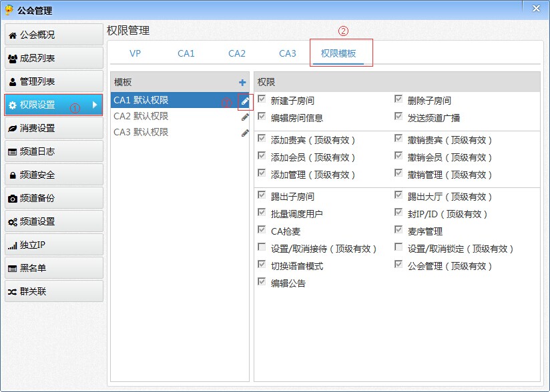The width and height of the screenshot is (550, 392).
Task: Open 频道设置 page
Action: (54, 221)
